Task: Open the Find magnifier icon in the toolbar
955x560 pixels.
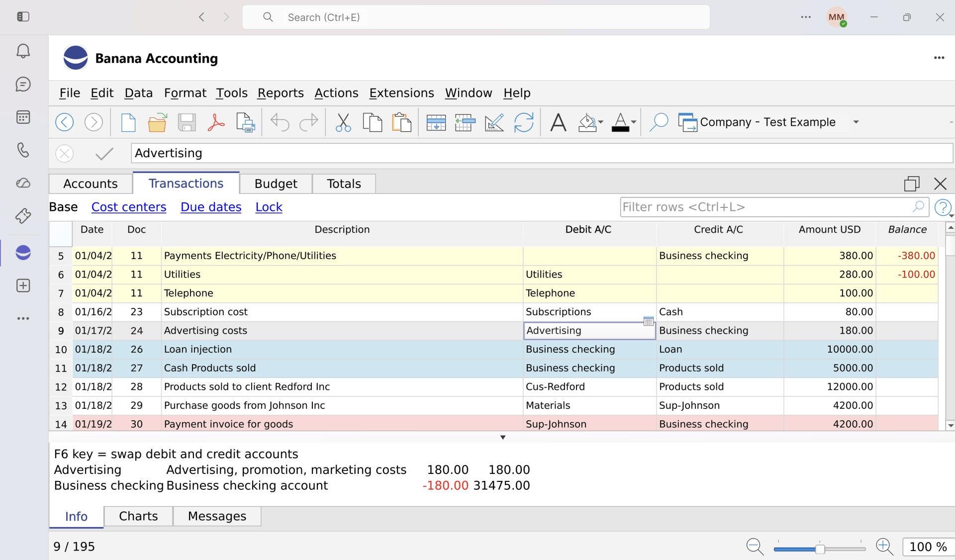Action: coord(659,122)
